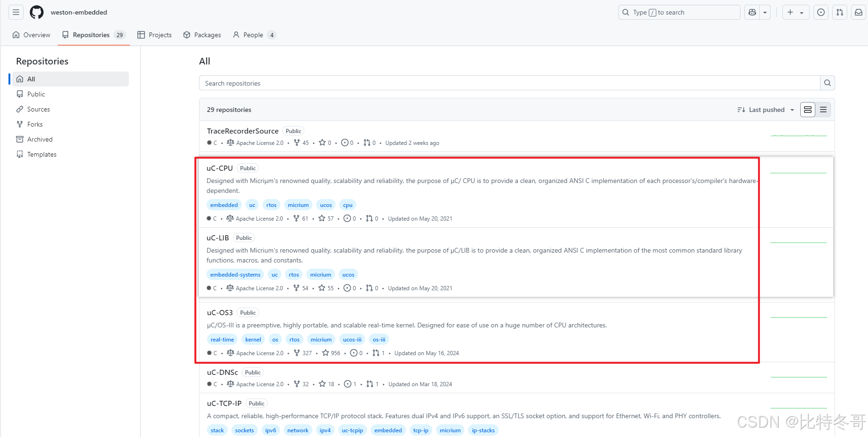Viewport: 868px width, 437px height.
Task: Open the create new plus dropdown
Action: (x=796, y=12)
